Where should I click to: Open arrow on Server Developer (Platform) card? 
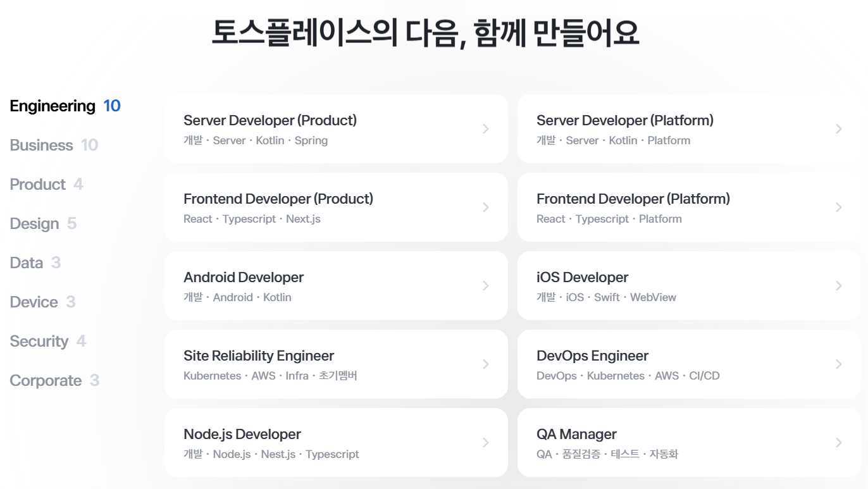pyautogui.click(x=839, y=129)
